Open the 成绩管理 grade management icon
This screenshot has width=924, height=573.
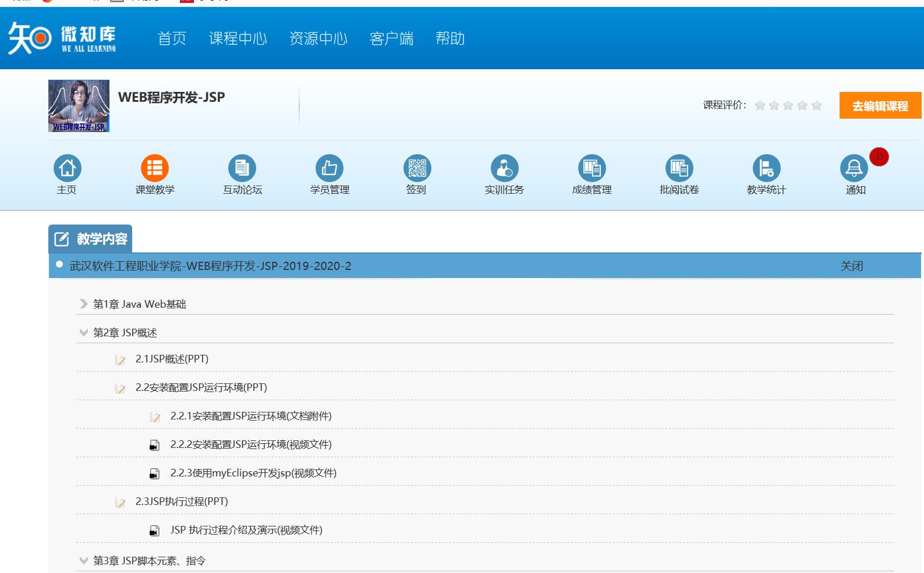click(592, 169)
